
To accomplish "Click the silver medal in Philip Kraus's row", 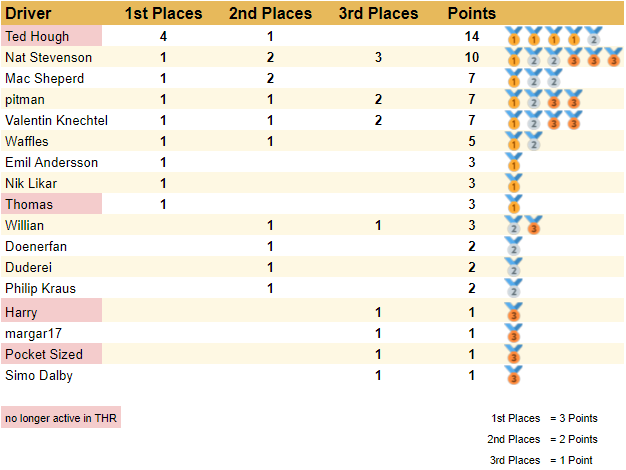I will [514, 290].
